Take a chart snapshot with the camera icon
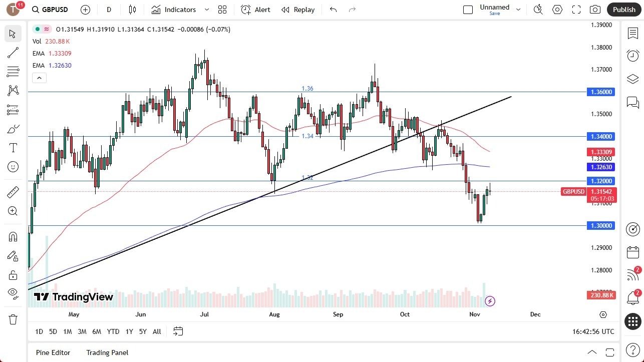This screenshot has height=362, width=644. point(595,9)
